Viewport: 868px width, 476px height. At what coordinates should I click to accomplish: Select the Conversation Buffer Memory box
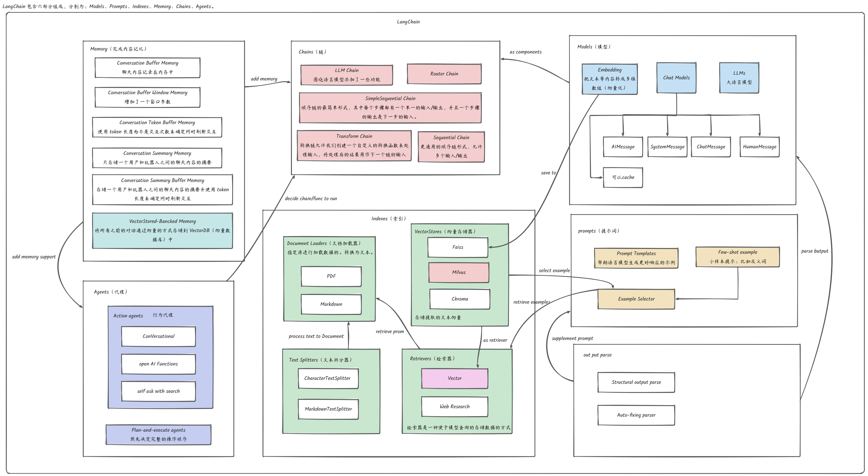pyautogui.click(x=147, y=67)
